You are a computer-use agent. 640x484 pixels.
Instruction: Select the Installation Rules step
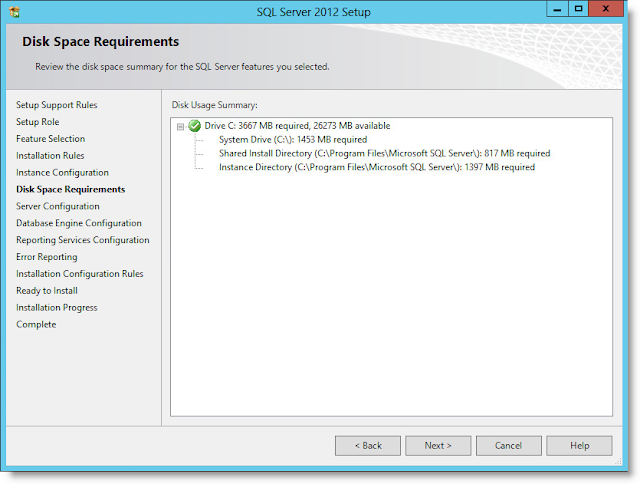[x=50, y=155]
